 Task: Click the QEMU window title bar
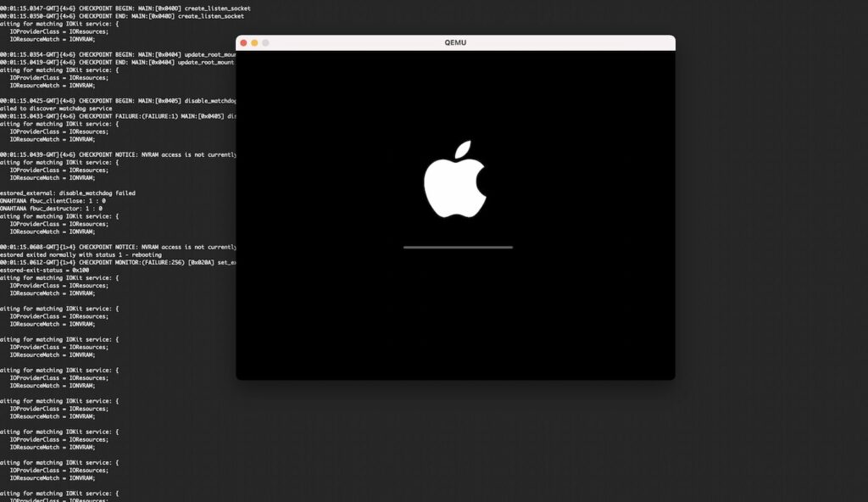pos(455,42)
